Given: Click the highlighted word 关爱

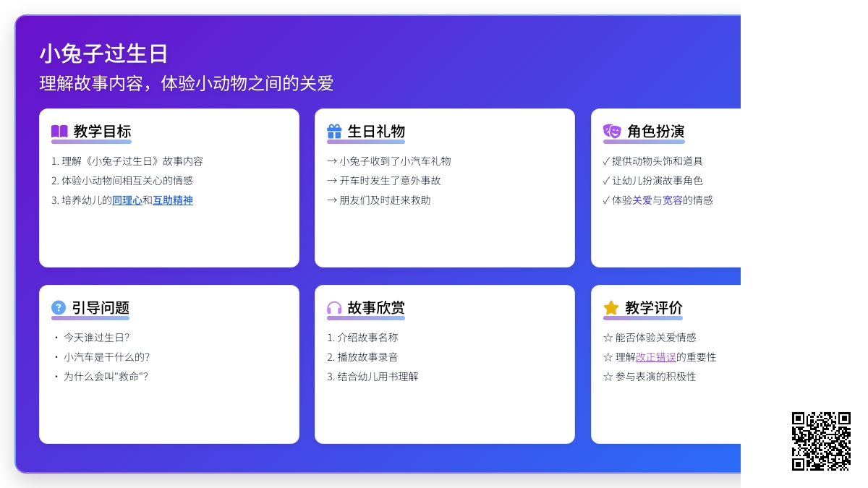Looking at the screenshot, I should (642, 200).
